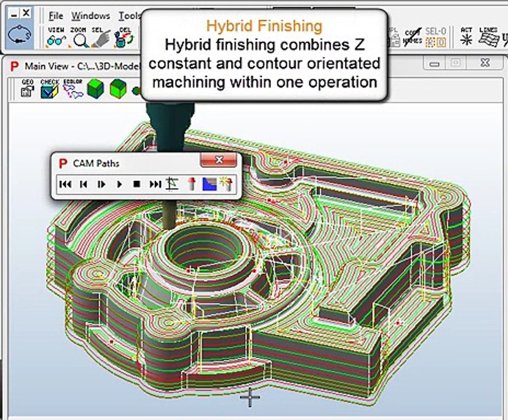Click the ECOLOR colored curves icon

[x=73, y=88]
